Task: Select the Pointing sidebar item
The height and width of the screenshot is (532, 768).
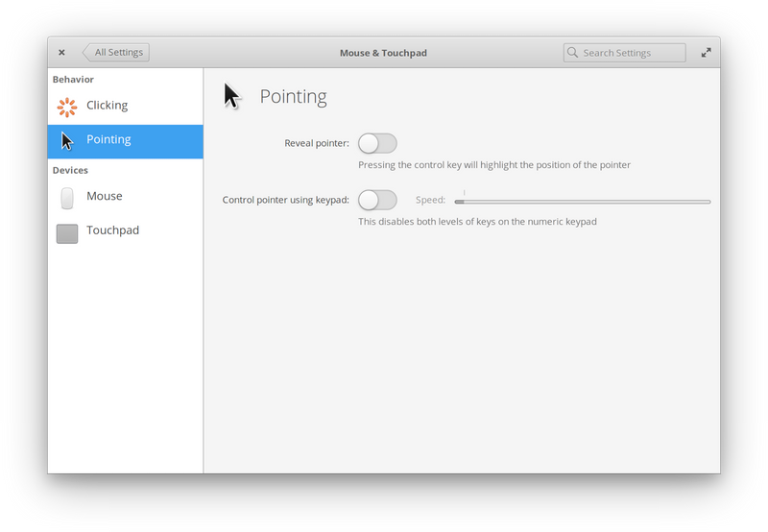Action: pos(126,141)
